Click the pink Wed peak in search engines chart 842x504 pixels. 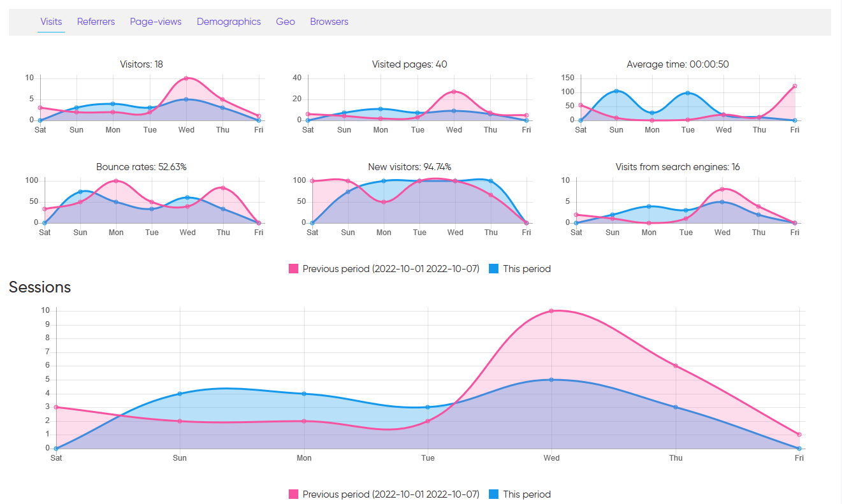722,189
